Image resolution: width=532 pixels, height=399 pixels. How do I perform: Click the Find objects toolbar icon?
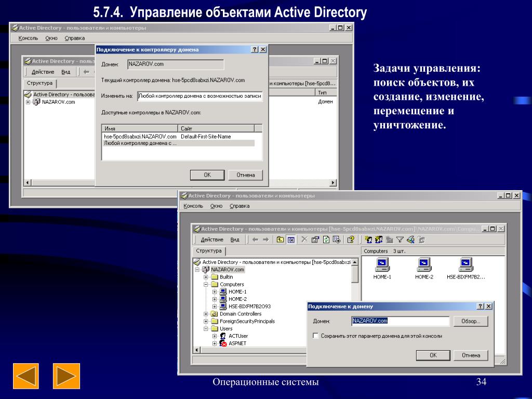pyautogui.click(x=410, y=240)
